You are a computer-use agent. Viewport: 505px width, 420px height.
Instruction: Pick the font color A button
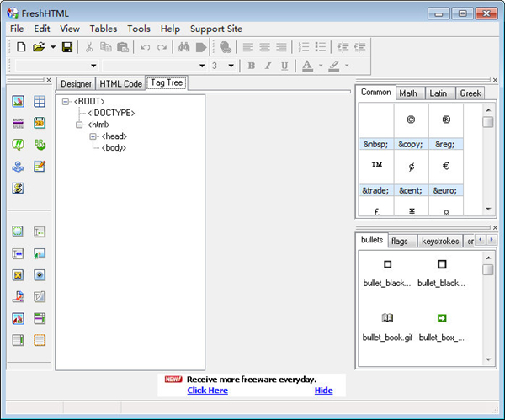pos(306,66)
